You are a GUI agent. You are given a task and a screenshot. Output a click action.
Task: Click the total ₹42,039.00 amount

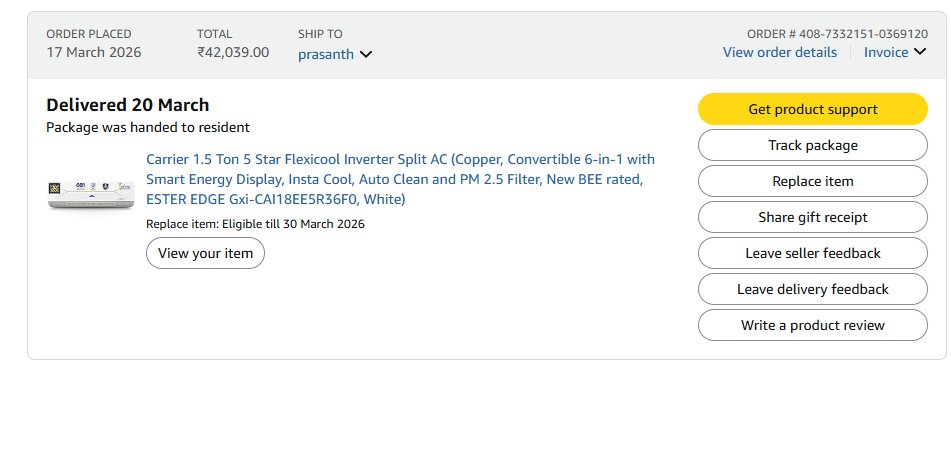233,52
